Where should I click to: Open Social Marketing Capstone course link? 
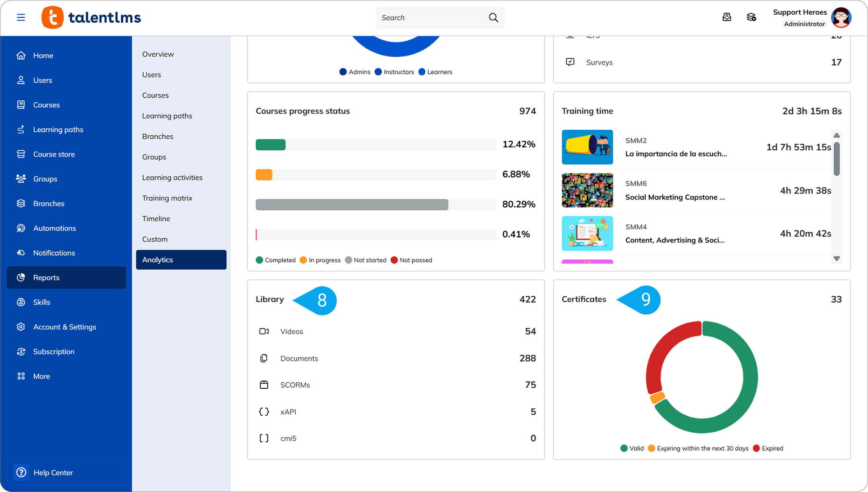click(675, 197)
